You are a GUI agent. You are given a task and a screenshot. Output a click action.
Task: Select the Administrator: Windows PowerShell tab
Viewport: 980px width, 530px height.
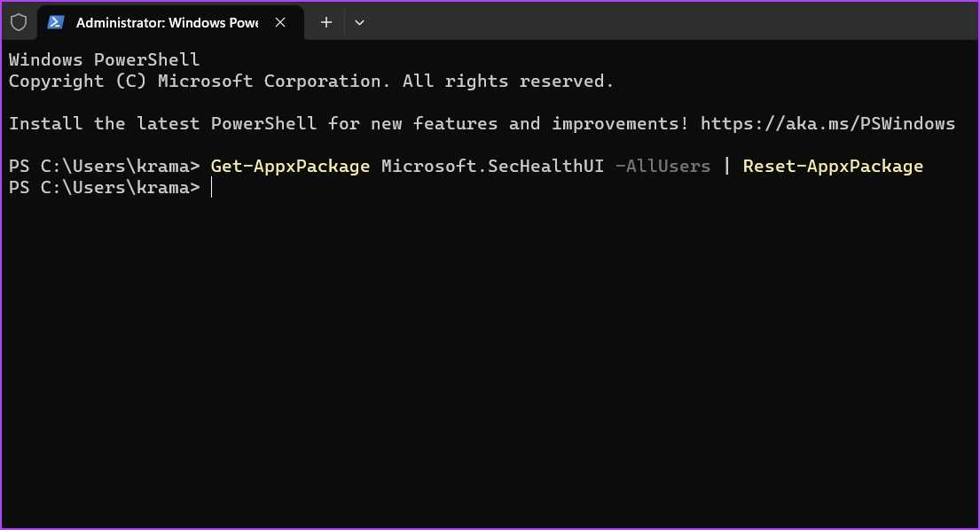coord(167,22)
